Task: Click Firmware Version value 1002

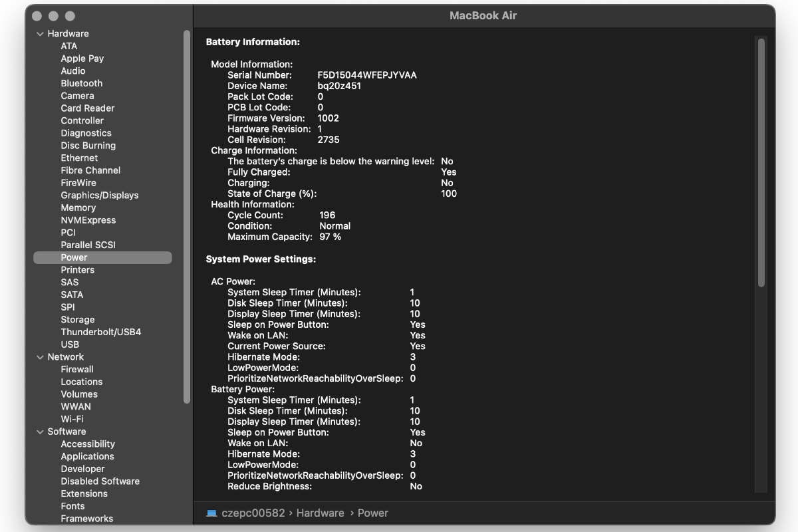Action: point(329,118)
